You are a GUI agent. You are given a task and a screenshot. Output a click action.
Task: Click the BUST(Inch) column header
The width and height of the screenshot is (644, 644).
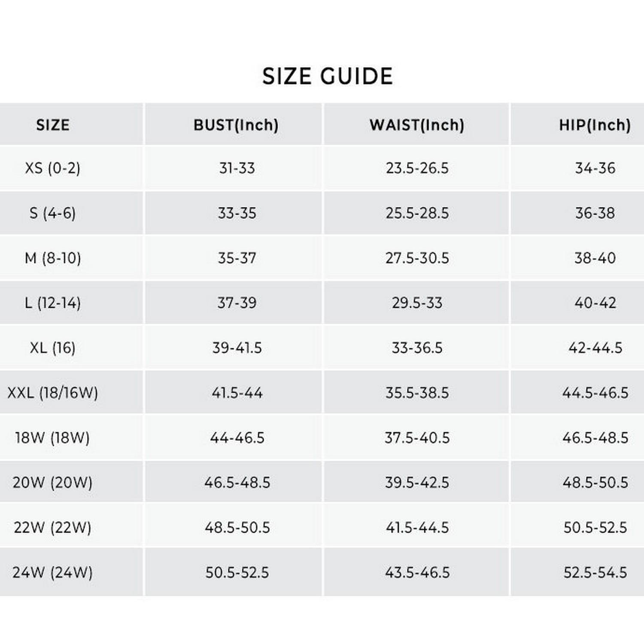tap(236, 125)
